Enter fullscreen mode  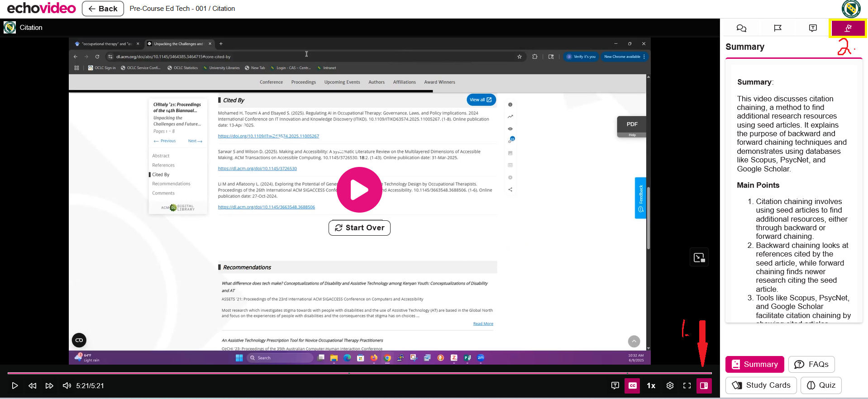(x=687, y=385)
